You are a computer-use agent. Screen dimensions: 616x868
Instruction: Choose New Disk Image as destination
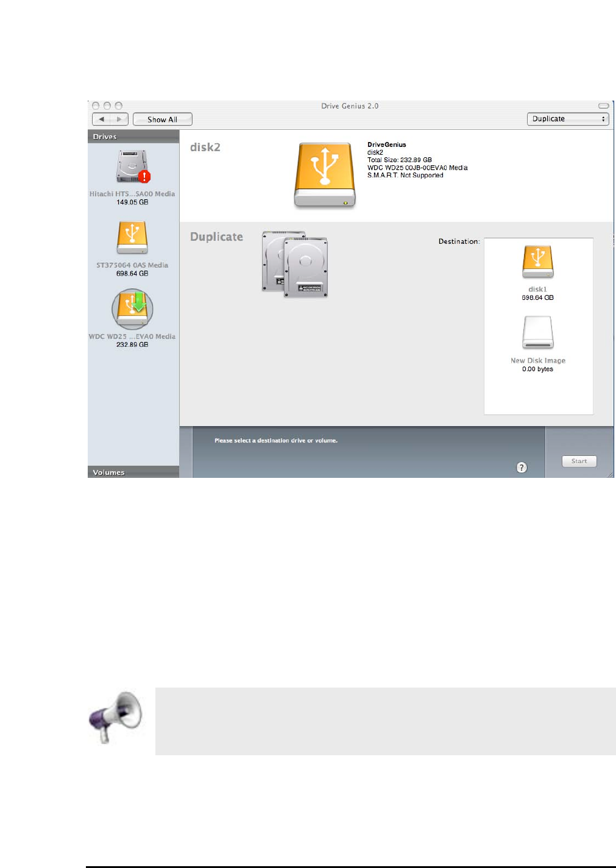pyautogui.click(x=537, y=332)
